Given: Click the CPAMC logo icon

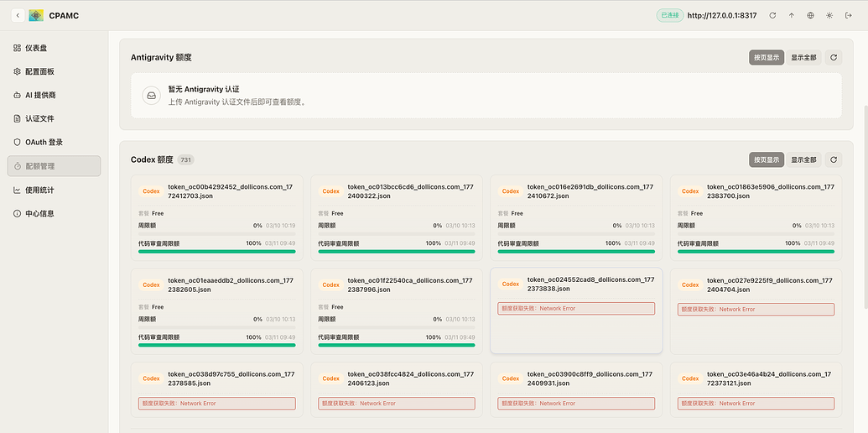Looking at the screenshot, I should 37,15.
